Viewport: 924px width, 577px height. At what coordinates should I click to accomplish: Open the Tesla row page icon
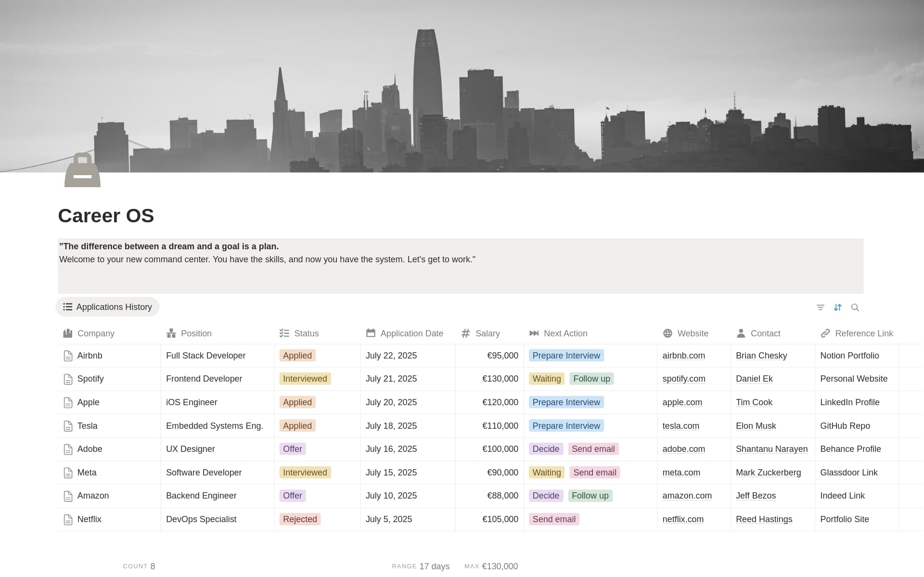pos(68,426)
